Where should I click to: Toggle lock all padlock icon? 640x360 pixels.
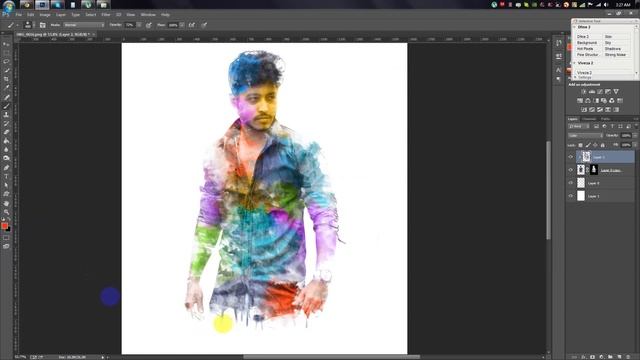point(602,145)
